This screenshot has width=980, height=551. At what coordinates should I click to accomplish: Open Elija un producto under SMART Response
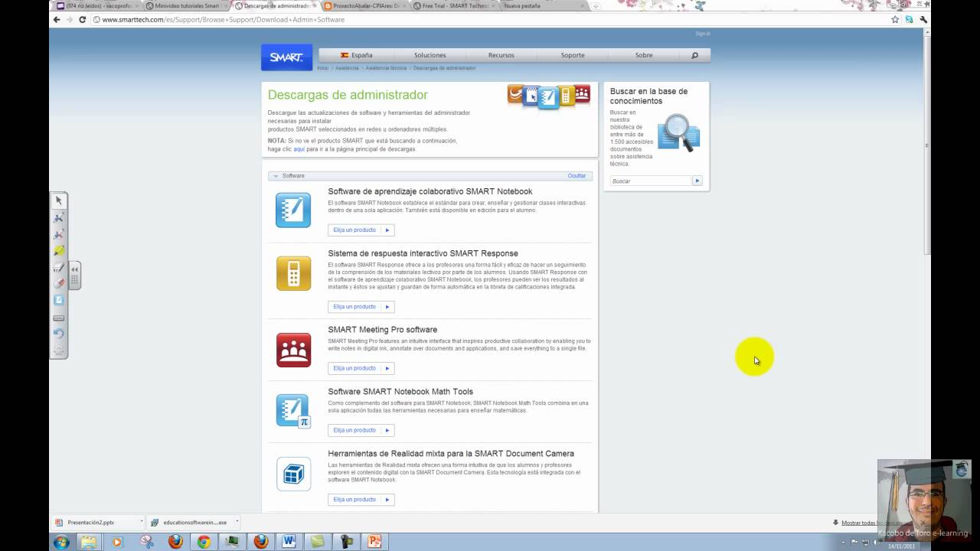pyautogui.click(x=361, y=307)
